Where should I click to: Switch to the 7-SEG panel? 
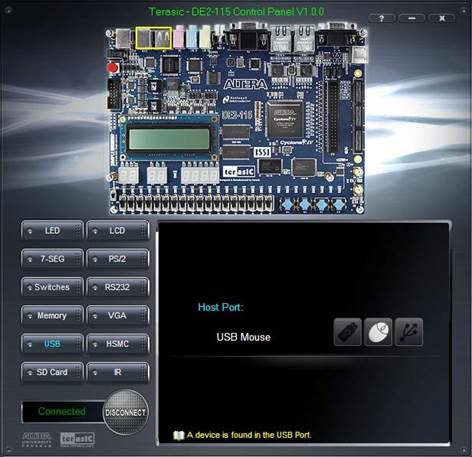(52, 259)
